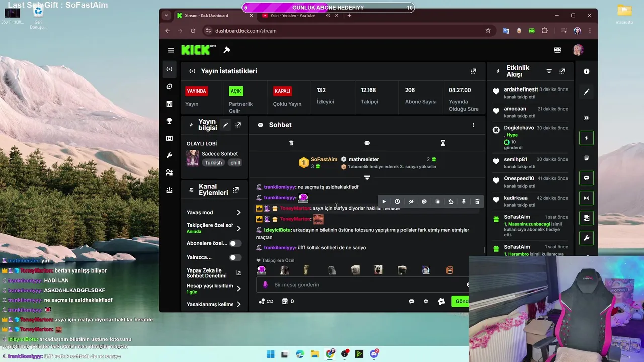Open the moderator hammer tool in header
644x362 pixels.
coord(227,50)
